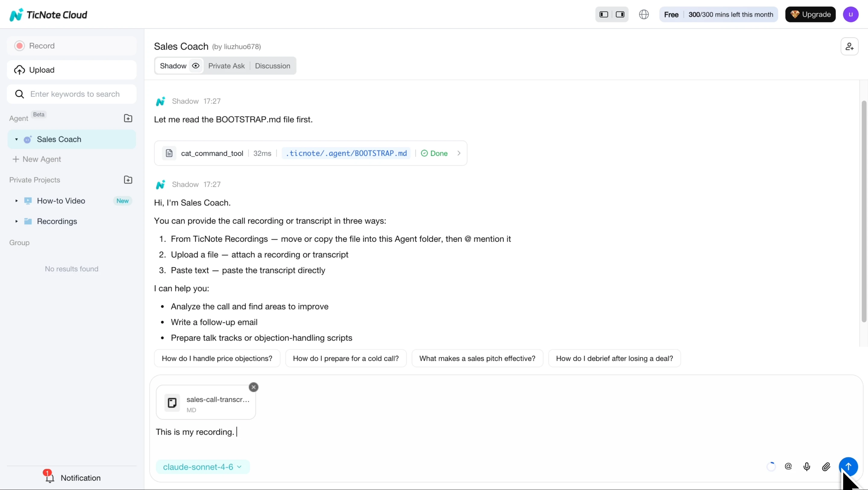Viewport: 868px width, 490px height.
Task: Click the sales-call-transcr… MD file attachment
Action: click(206, 403)
